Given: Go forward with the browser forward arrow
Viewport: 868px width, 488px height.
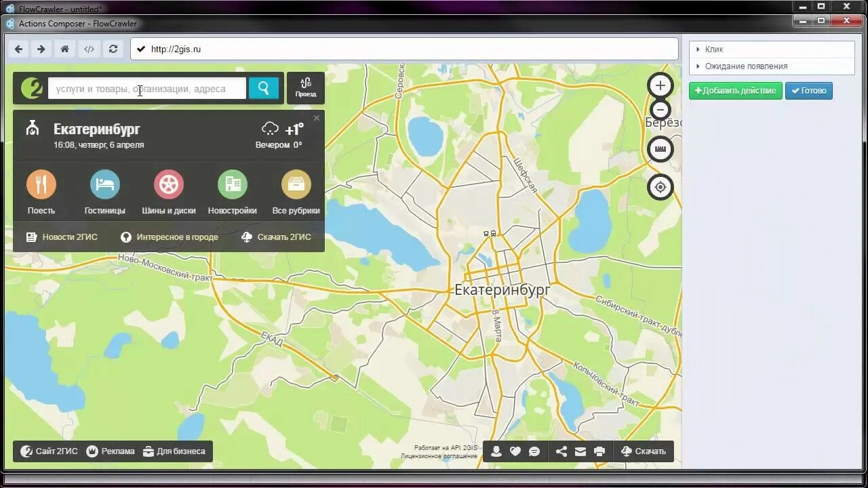Looking at the screenshot, I should click(41, 49).
